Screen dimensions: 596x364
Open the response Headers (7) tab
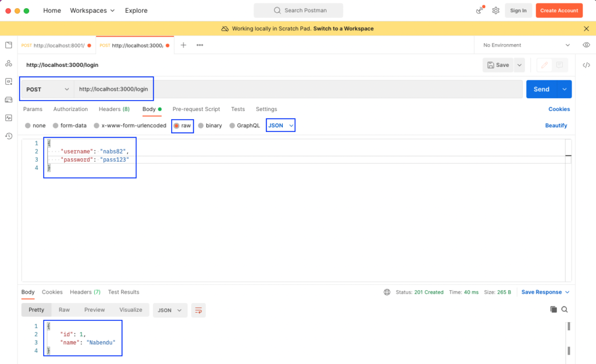tap(85, 292)
